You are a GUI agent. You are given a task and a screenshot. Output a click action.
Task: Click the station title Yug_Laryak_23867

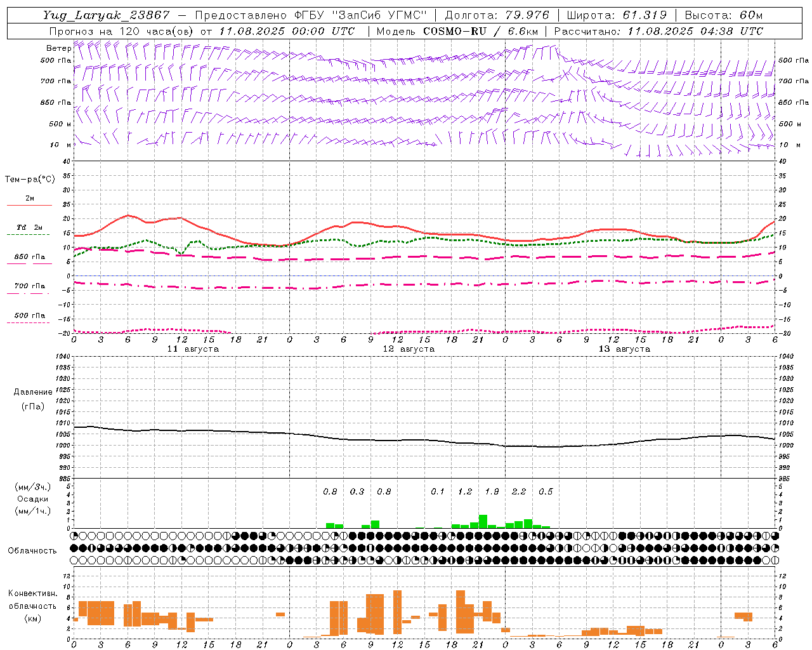point(106,15)
